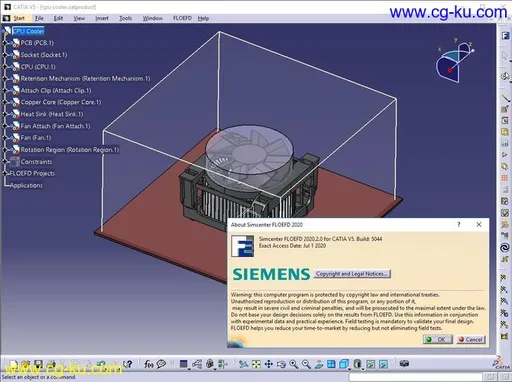Expand the FLOEFD Projects tree node
Screen dimensions: 512x382
click(x=5, y=173)
